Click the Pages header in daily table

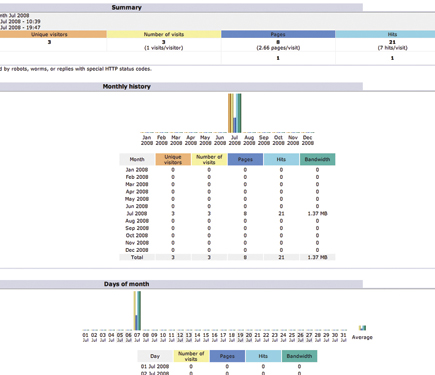click(227, 356)
